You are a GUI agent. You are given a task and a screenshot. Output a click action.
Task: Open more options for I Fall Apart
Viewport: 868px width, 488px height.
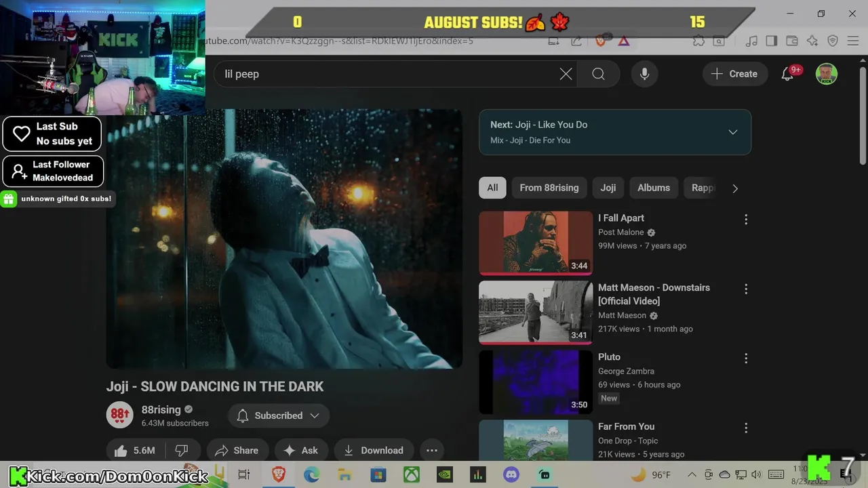coord(746,220)
